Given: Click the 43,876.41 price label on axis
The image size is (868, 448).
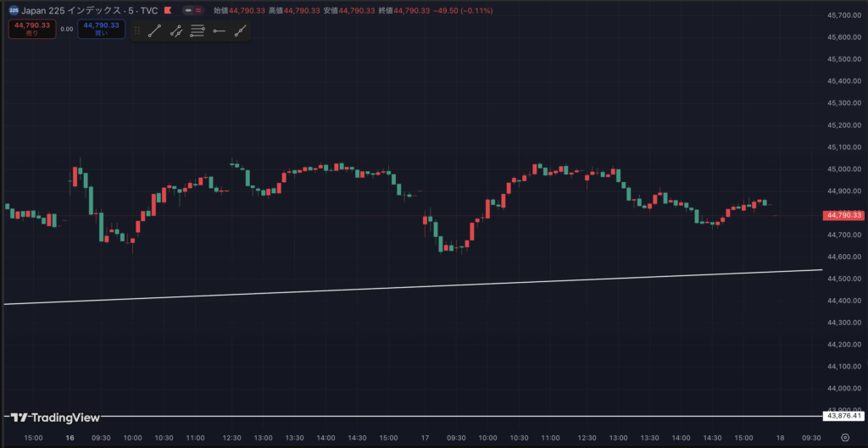Looking at the screenshot, I should pos(843,416).
